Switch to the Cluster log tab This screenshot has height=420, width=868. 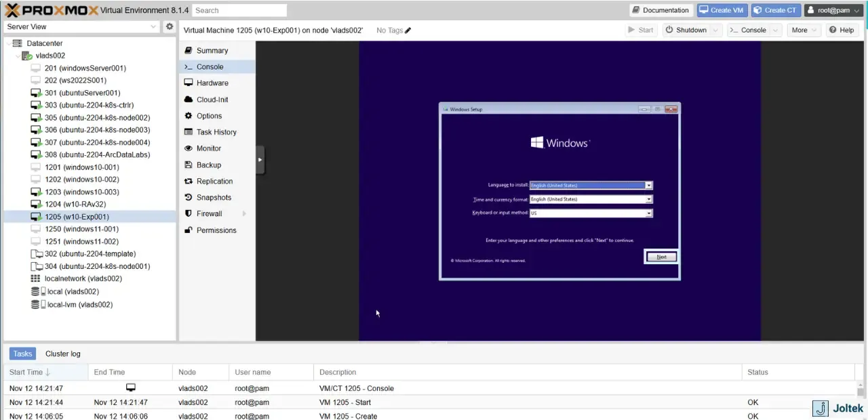pos(62,354)
